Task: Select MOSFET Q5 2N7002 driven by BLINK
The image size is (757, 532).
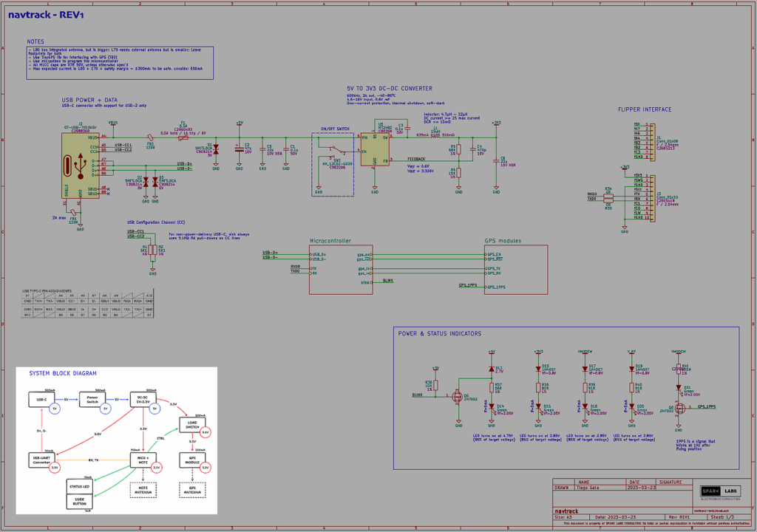Action: click(456, 397)
